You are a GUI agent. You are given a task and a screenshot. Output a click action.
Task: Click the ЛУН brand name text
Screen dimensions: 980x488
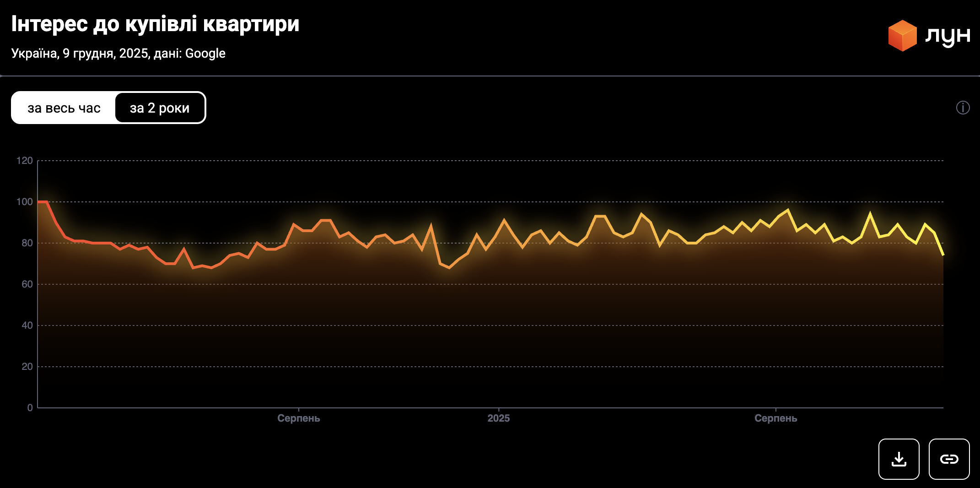click(948, 36)
